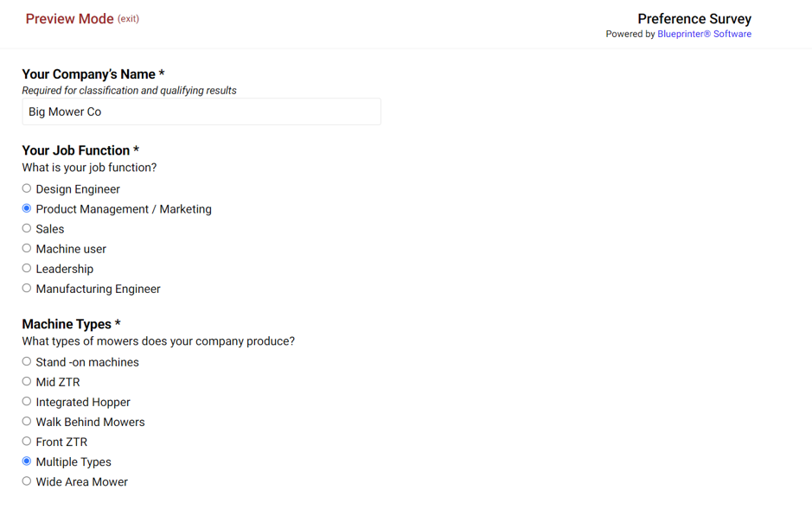Viewport: 812px width, 509px height.
Task: Choose the Mid ZTR machine type
Action: [x=27, y=381]
